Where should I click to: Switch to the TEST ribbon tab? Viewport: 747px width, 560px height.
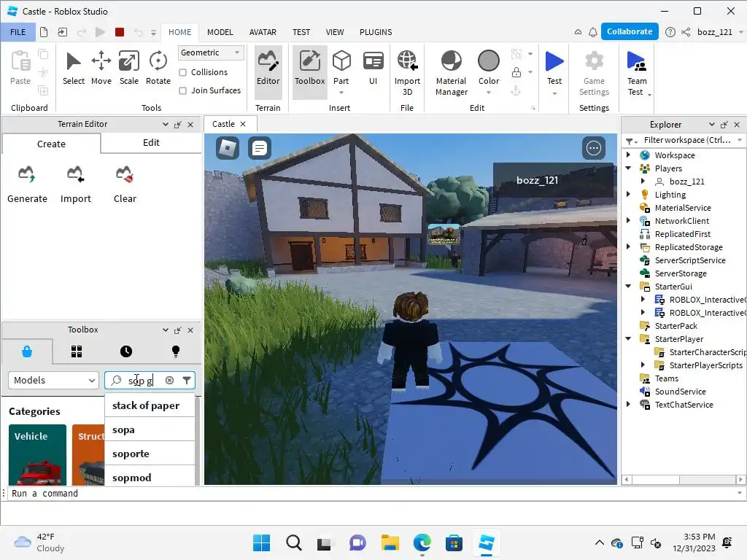pos(301,32)
